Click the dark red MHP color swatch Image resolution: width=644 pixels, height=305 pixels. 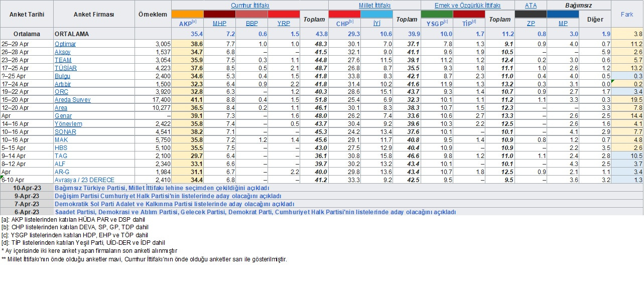coord(219,14)
